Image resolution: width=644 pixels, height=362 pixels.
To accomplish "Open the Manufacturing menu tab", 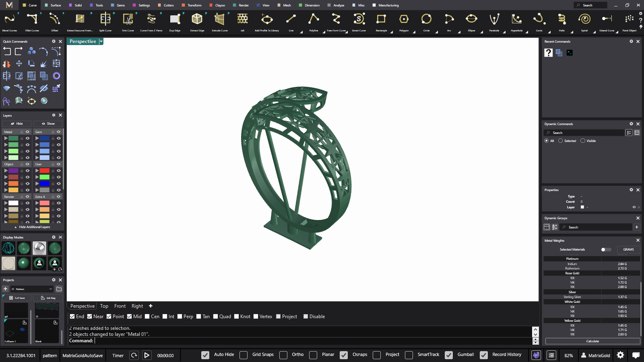I will (386, 5).
